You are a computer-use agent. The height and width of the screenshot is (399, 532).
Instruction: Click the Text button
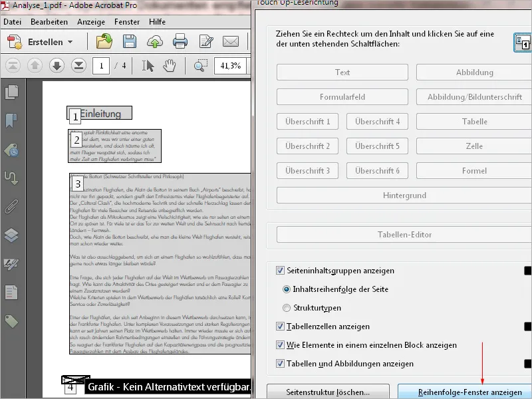(x=342, y=72)
